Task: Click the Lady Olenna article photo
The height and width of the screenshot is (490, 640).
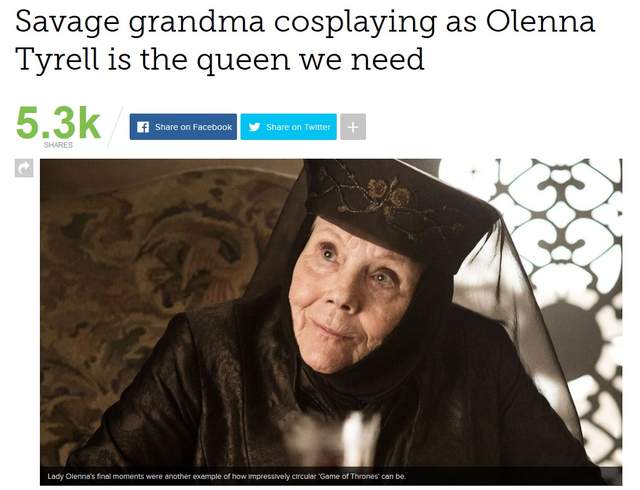Action: click(331, 322)
